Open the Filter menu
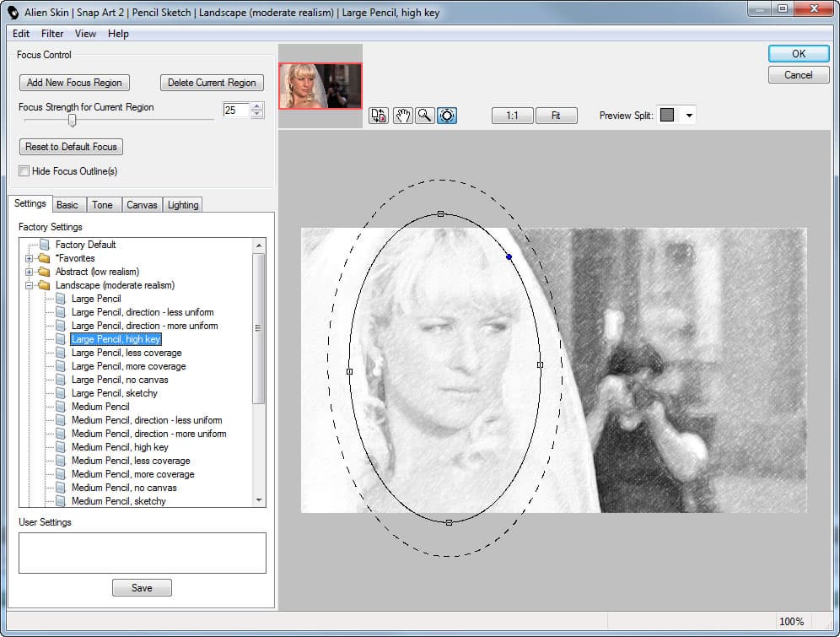This screenshot has height=637, width=840. click(52, 34)
